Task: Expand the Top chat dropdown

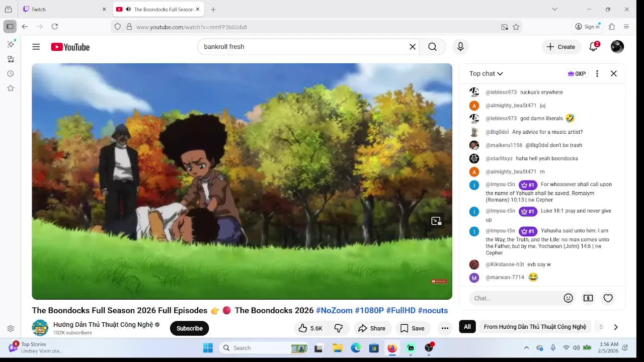Action: point(486,73)
